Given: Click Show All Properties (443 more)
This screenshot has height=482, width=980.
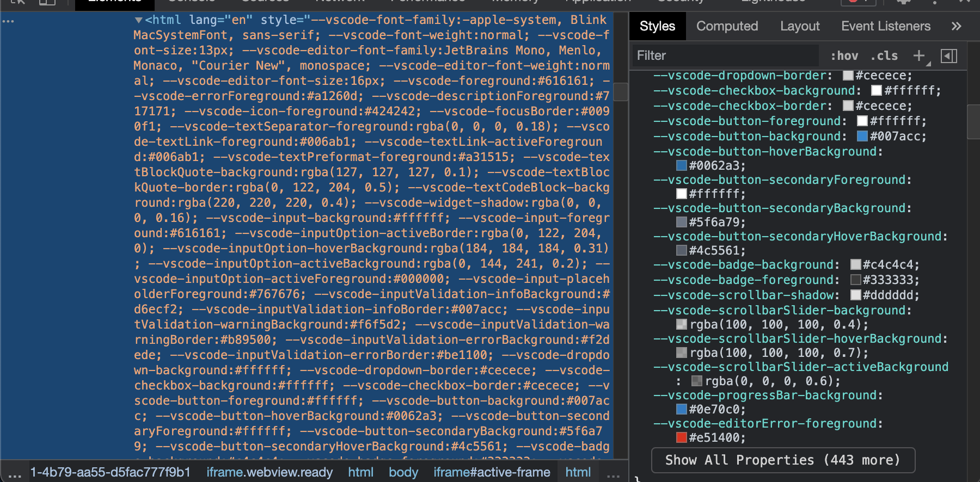Looking at the screenshot, I should click(x=783, y=460).
